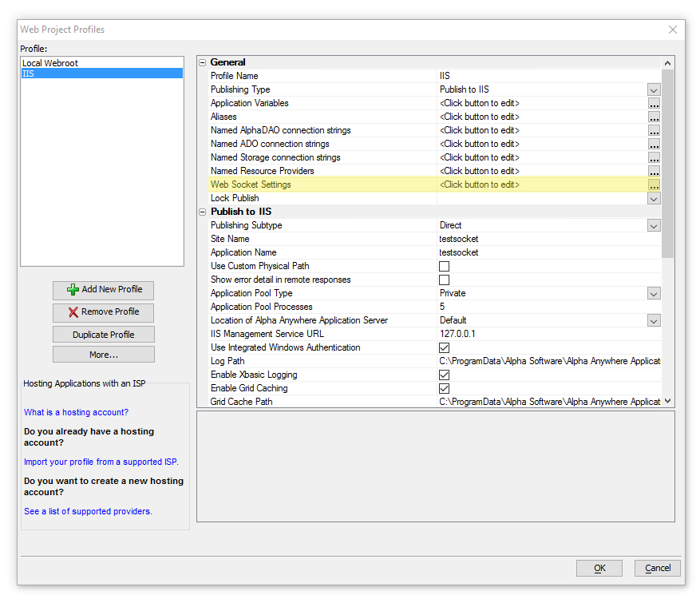This screenshot has width=700, height=599.
Task: Select the Named Resource Providers row label
Action: point(262,171)
